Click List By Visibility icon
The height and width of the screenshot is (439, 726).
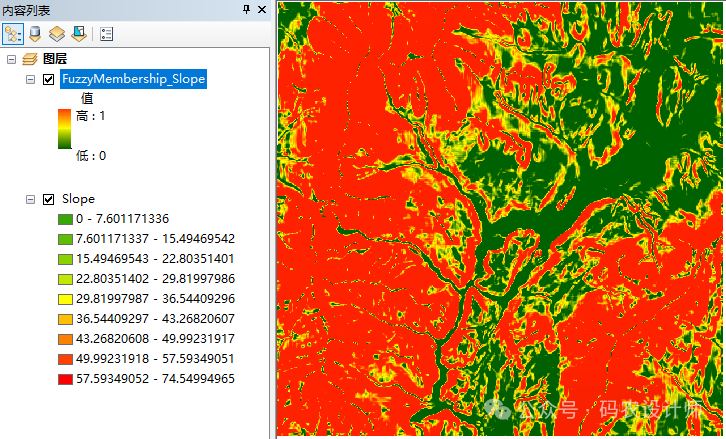57,33
